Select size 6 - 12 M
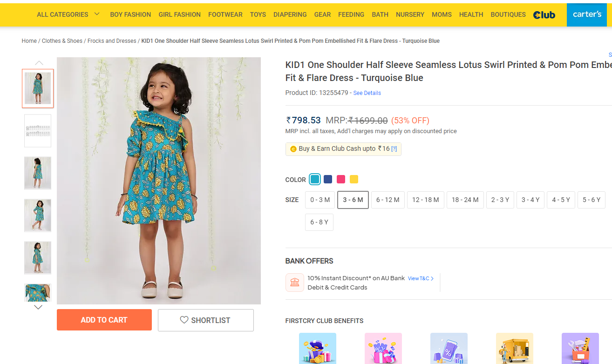 click(388, 200)
